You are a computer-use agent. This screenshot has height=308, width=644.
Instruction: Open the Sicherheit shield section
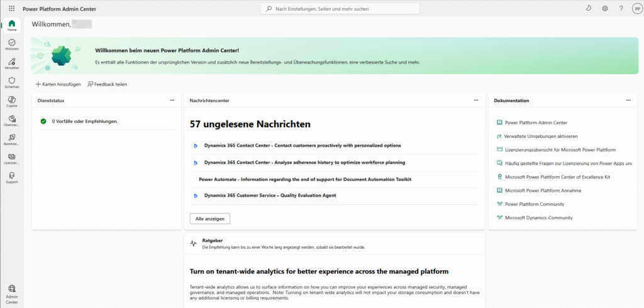pos(12,83)
